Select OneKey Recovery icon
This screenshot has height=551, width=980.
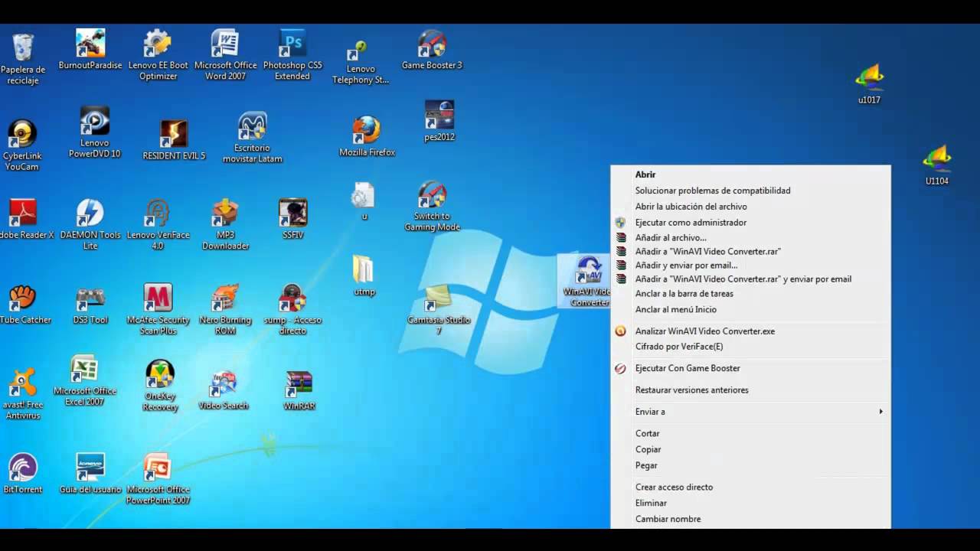tap(160, 386)
